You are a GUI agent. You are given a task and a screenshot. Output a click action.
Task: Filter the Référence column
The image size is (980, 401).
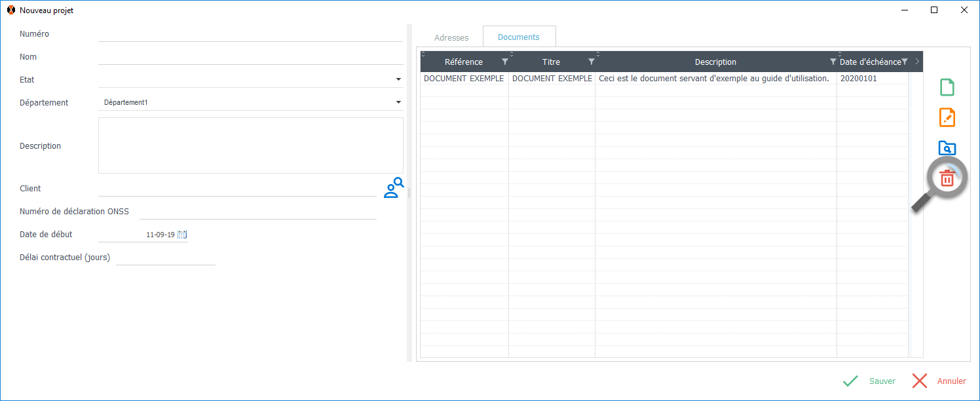(x=504, y=62)
